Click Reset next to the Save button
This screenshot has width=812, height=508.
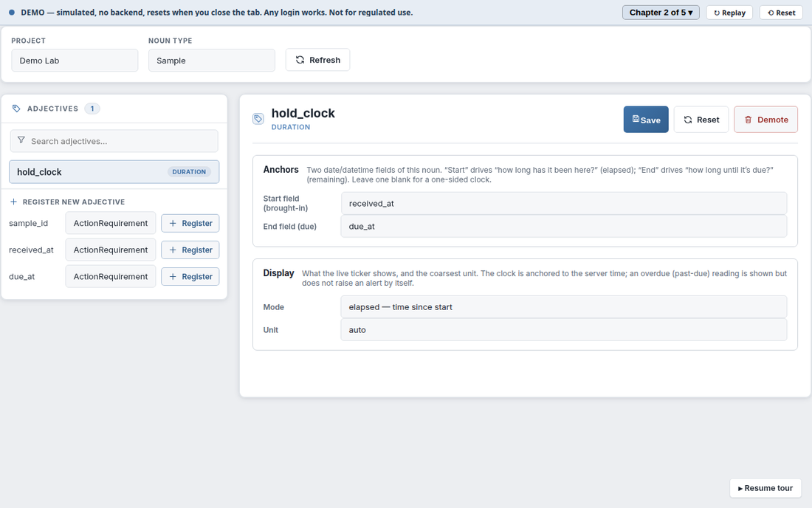[x=701, y=120]
